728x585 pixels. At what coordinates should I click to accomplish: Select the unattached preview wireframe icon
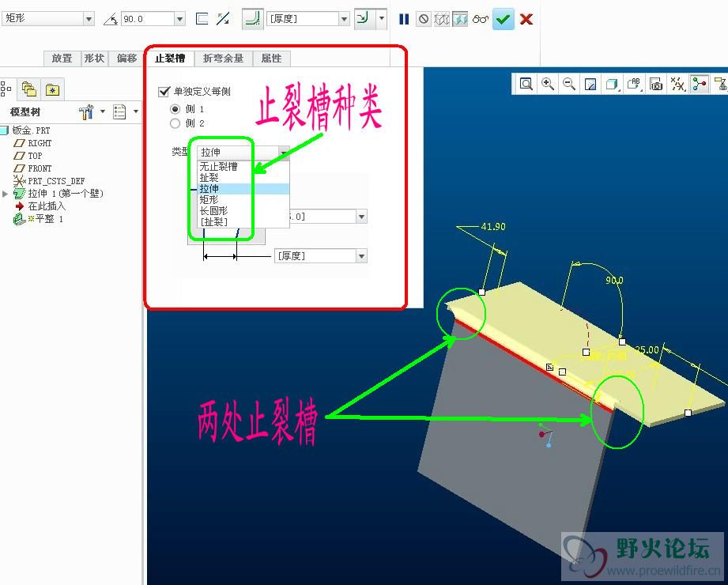(x=442, y=19)
